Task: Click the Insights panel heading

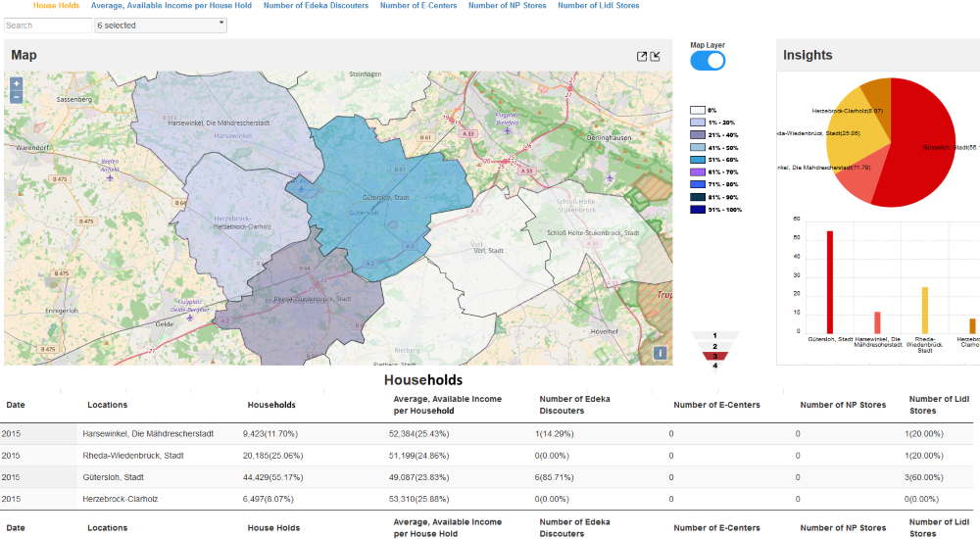Action: point(808,55)
